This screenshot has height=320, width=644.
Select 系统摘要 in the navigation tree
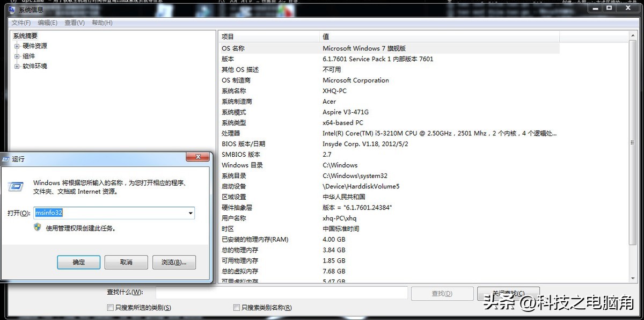pyautogui.click(x=24, y=35)
